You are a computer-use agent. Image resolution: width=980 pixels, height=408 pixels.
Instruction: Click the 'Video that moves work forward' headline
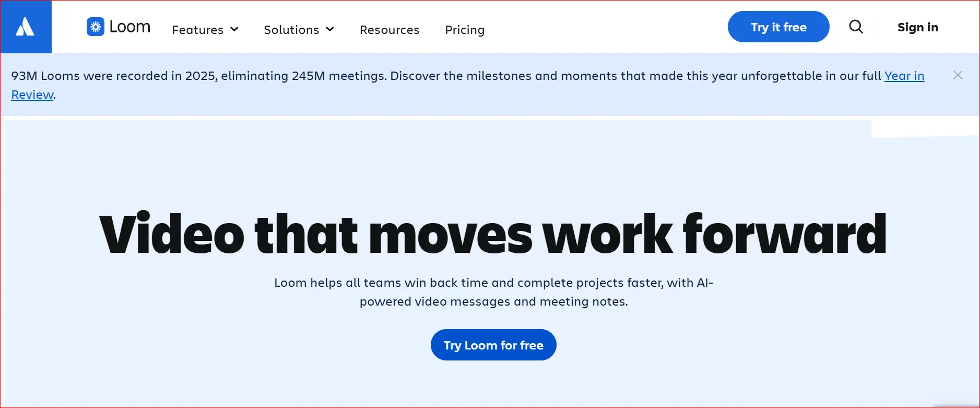click(x=493, y=234)
